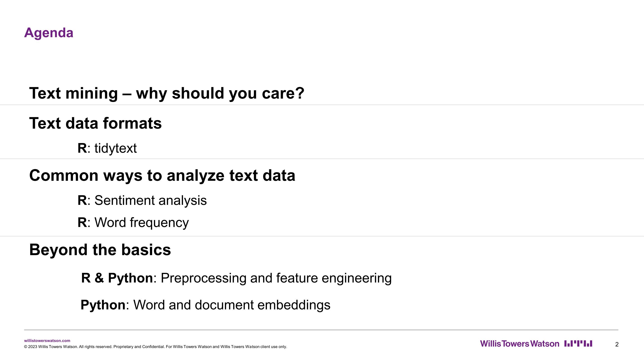Click the divider line below "Text mining" heading
This screenshot has height=362, width=644.
[322, 105]
